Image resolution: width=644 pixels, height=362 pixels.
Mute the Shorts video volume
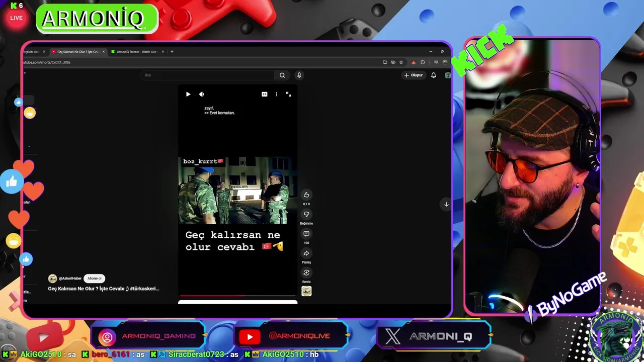(x=202, y=94)
